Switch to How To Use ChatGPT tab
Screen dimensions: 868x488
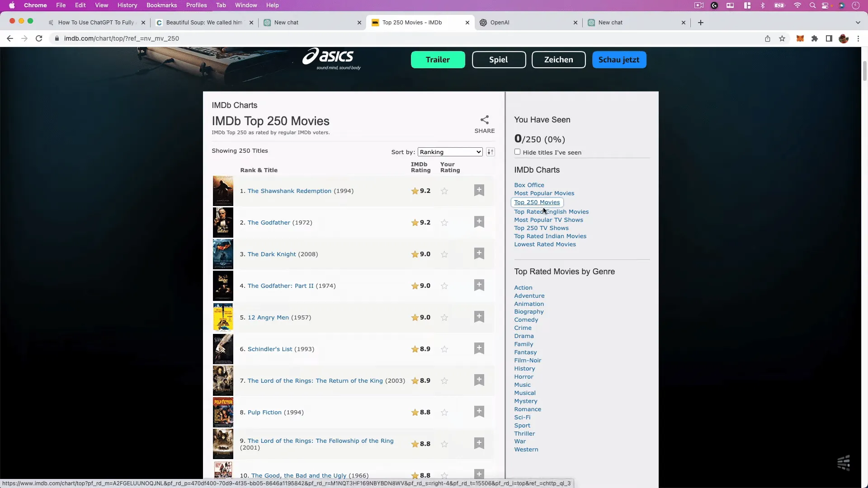tap(96, 23)
